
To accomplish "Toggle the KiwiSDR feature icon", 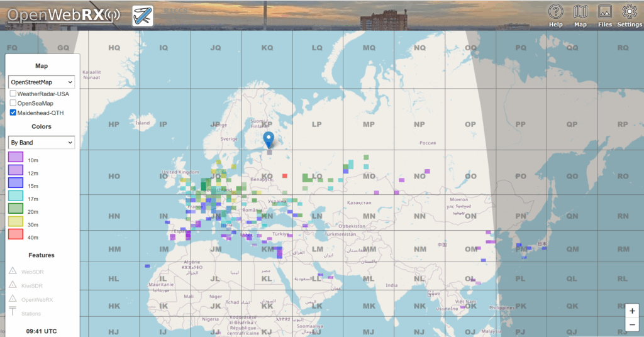I will [x=13, y=285].
